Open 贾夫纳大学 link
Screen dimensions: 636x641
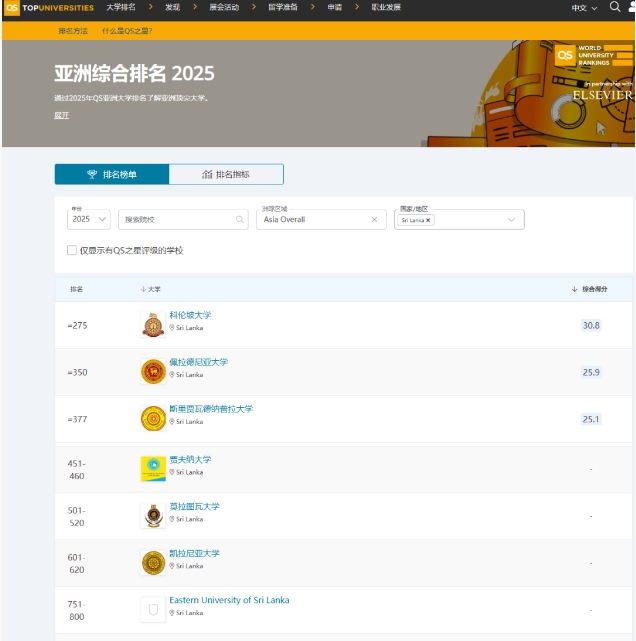190,459
